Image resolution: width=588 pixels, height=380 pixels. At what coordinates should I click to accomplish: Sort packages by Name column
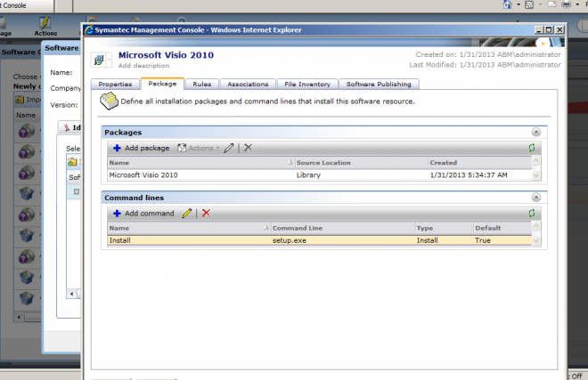pos(201,163)
